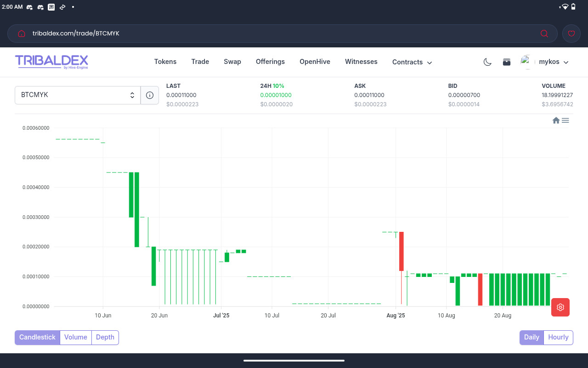Click the red settings gear button
The height and width of the screenshot is (368, 588).
pos(560,307)
